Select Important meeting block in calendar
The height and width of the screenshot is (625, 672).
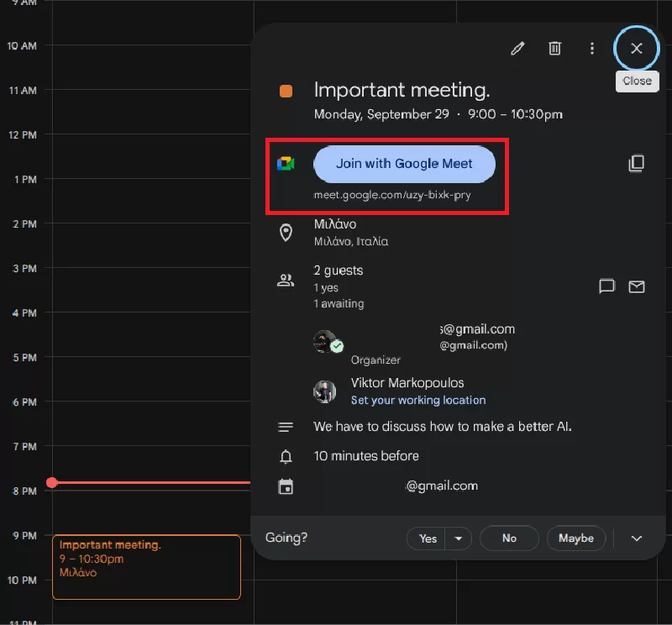tap(146, 567)
